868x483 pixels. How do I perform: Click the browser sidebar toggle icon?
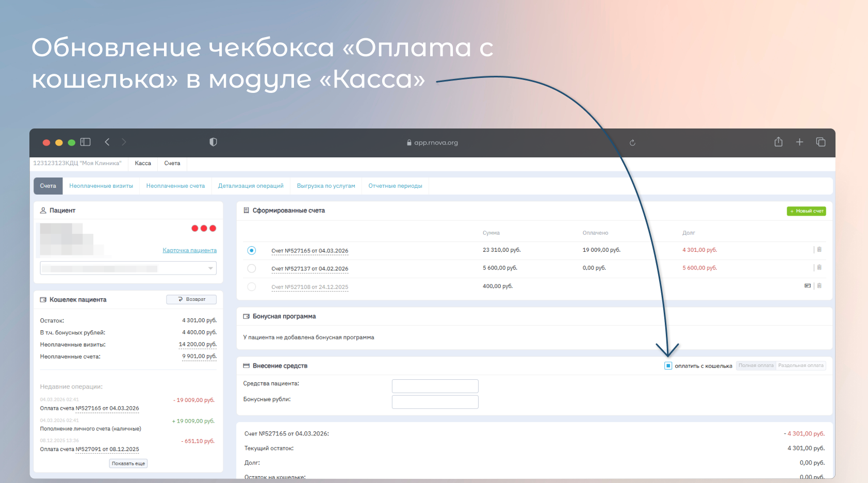coord(86,142)
